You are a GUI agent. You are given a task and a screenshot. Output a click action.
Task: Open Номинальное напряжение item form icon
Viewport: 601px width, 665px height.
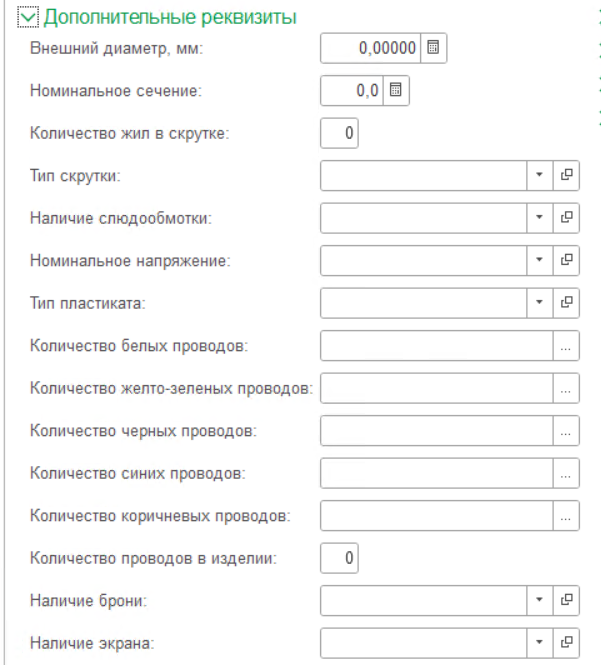tap(566, 260)
